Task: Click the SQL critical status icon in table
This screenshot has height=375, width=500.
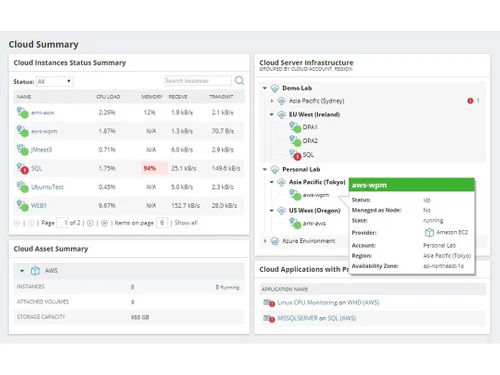Action: tap(23, 168)
